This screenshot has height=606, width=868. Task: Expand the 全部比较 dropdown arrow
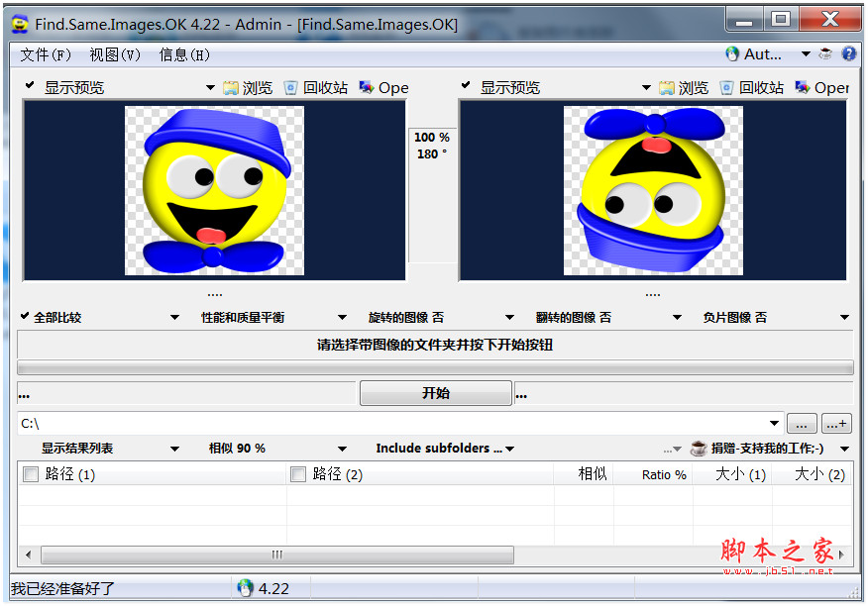[x=175, y=317]
